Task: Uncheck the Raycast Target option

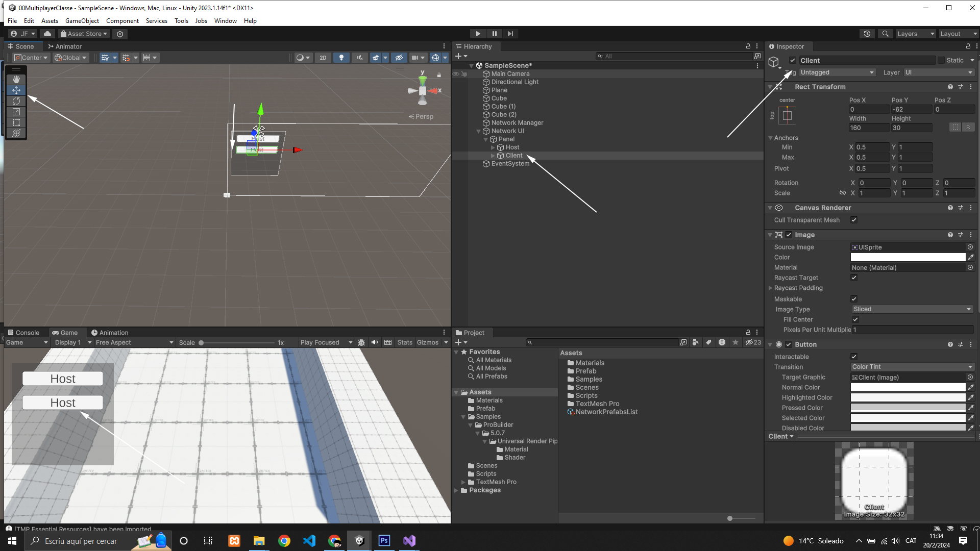Action: [x=854, y=278]
